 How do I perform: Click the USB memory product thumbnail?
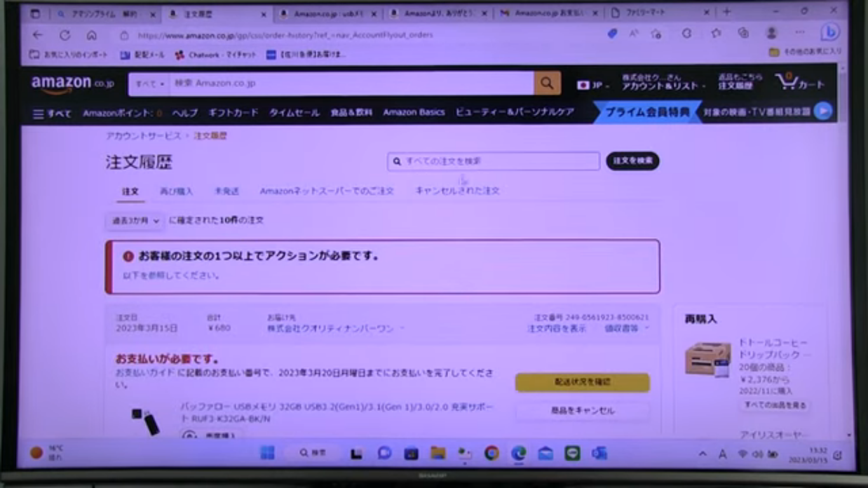click(x=146, y=421)
